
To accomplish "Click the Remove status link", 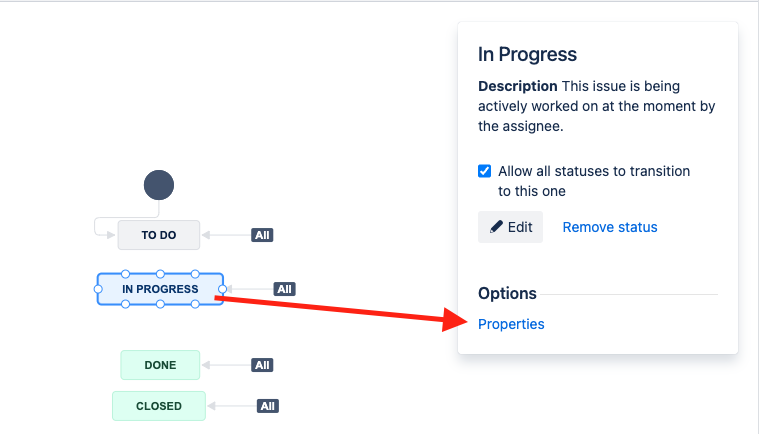I will tap(610, 227).
